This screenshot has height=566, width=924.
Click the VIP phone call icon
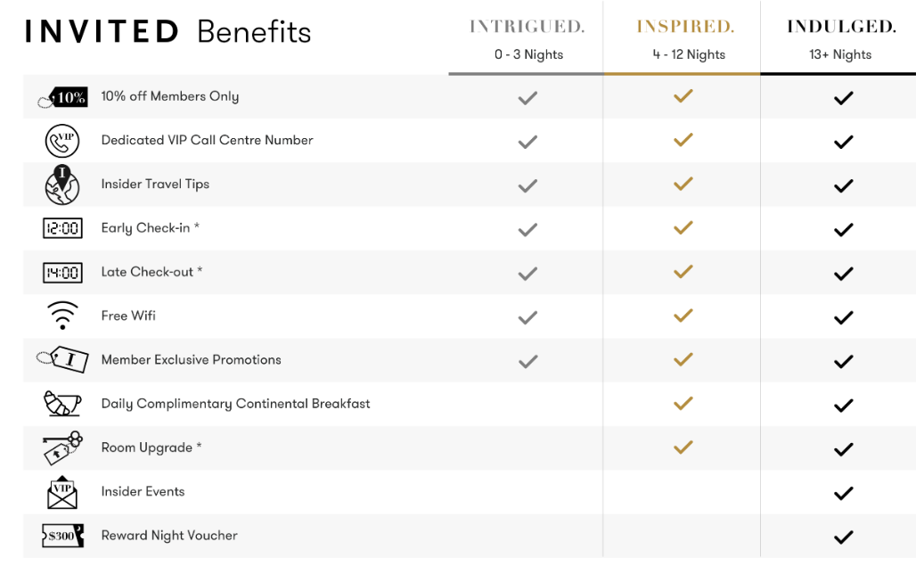tap(62, 141)
